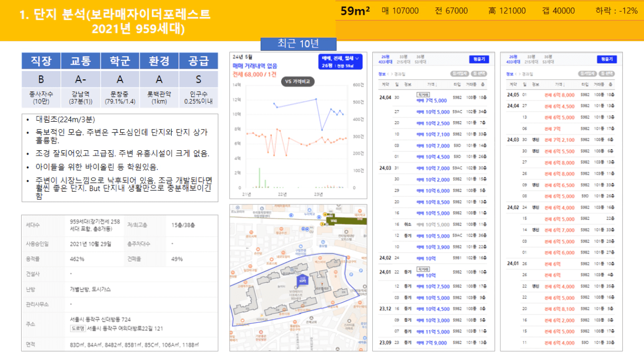Click the 은혜교회 church marker on the map
This screenshot has width=644, height=362.
(311, 320)
